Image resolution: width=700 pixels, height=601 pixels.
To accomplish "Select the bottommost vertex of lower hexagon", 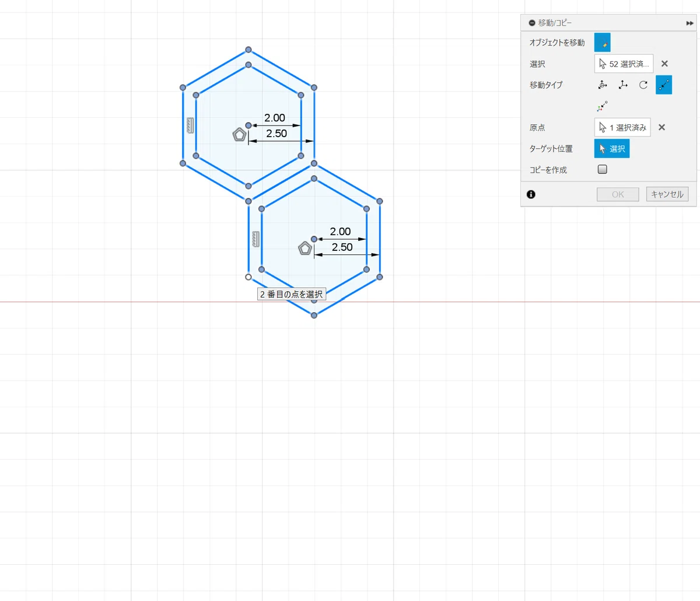I will (x=314, y=315).
